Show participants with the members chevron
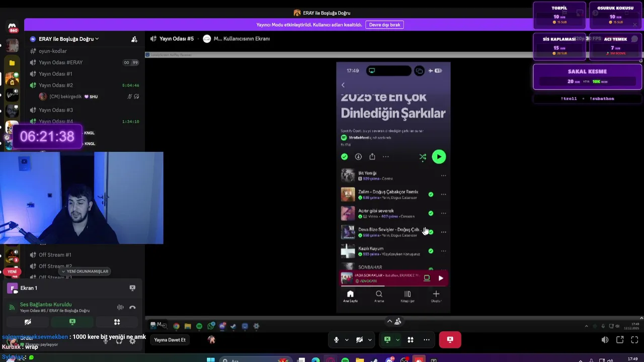 [393, 321]
